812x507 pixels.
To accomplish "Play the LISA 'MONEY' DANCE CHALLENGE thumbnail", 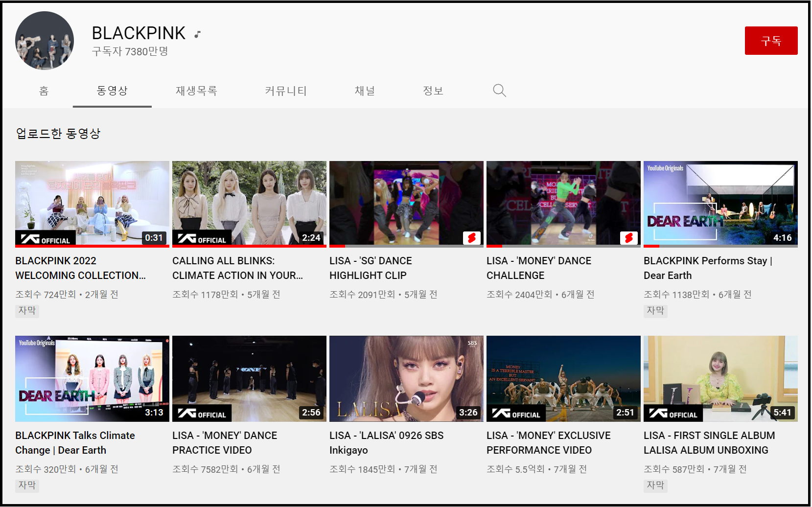I will point(563,203).
